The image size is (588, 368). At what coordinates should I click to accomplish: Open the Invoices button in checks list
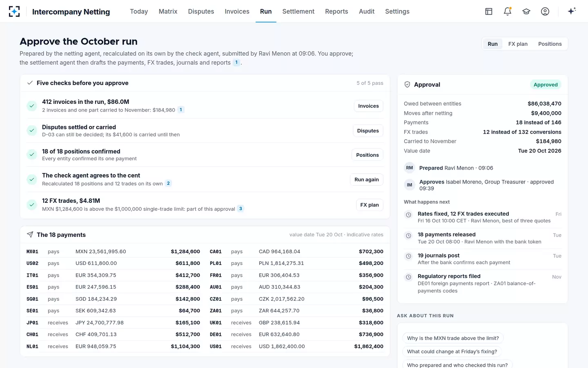point(368,106)
